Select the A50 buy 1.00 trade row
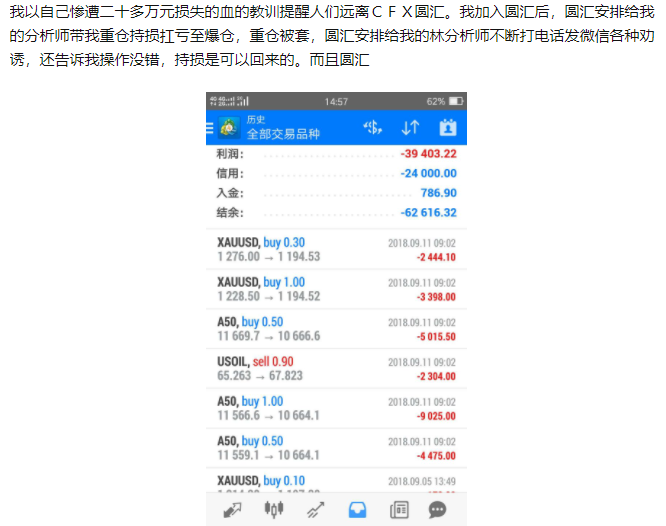Image resolution: width=666 pixels, height=526 pixels. [x=336, y=408]
